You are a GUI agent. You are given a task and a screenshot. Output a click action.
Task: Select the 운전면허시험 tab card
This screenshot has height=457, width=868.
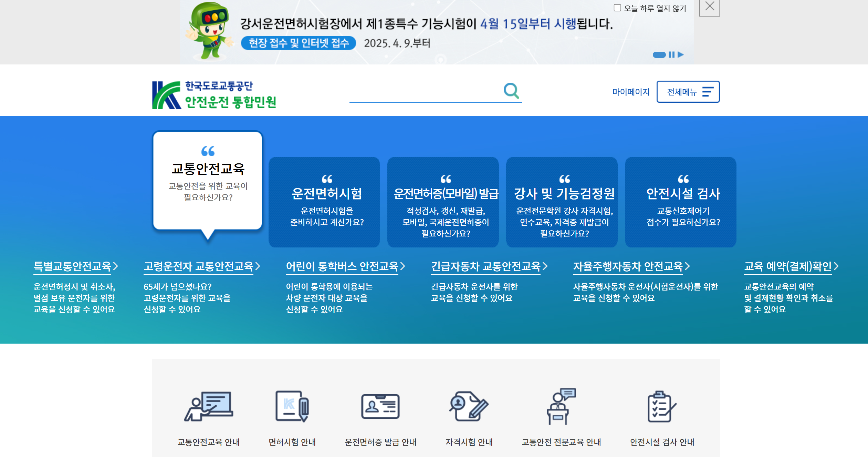pos(324,202)
